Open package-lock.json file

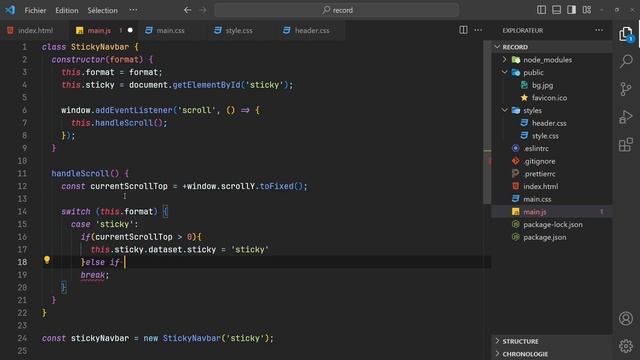coord(553,224)
